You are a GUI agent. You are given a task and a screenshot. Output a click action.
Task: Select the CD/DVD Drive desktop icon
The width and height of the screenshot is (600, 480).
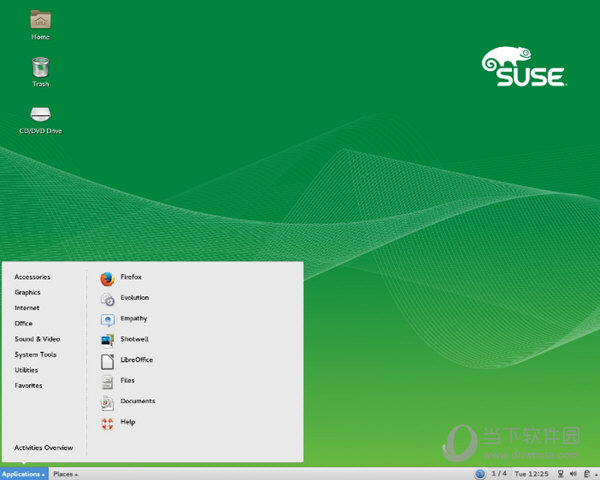tap(41, 114)
